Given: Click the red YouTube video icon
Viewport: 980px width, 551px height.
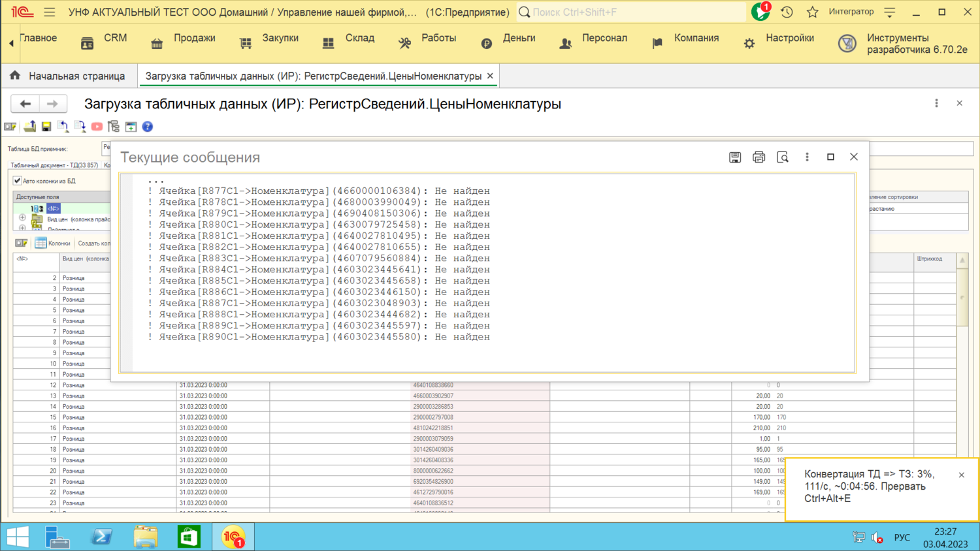Looking at the screenshot, I should coord(97,127).
